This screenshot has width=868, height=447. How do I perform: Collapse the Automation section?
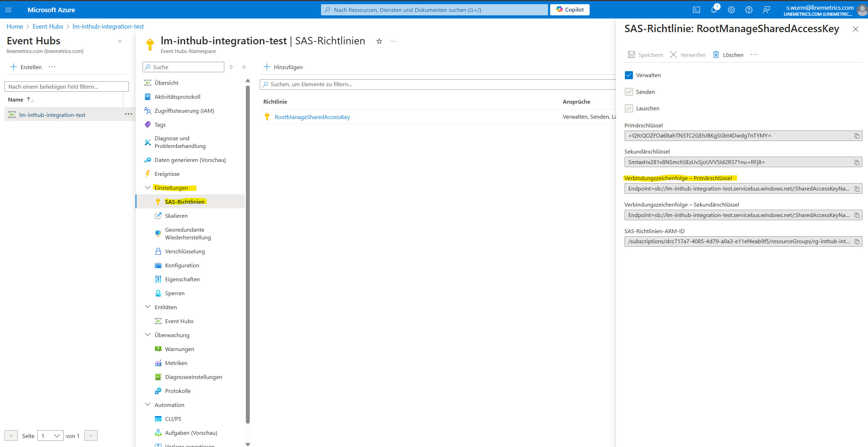[x=148, y=405]
